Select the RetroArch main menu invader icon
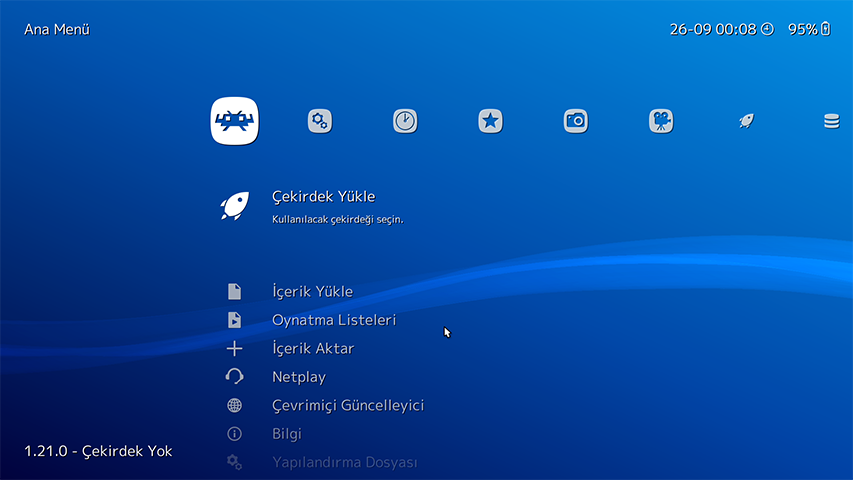This screenshot has height=480, width=853. coord(235,121)
